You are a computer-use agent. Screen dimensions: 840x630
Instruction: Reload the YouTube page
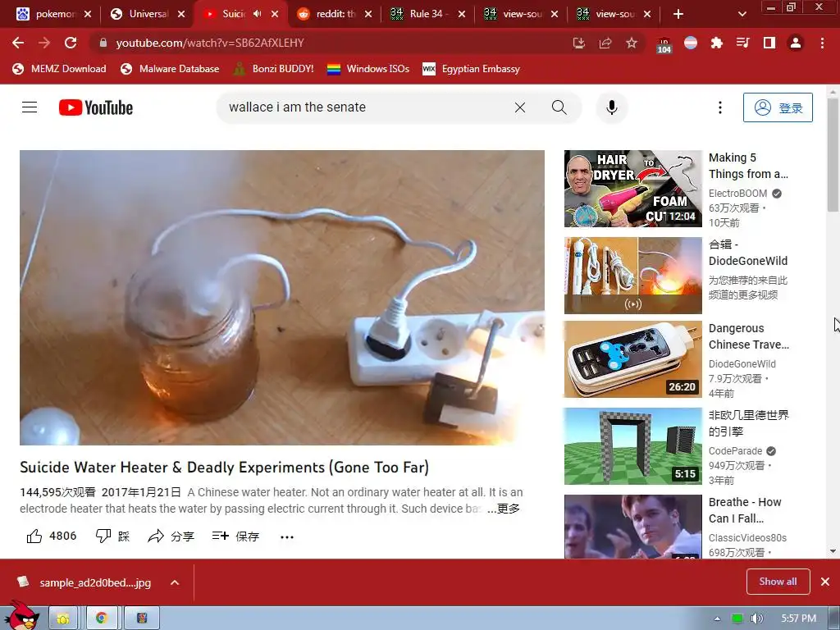71,43
